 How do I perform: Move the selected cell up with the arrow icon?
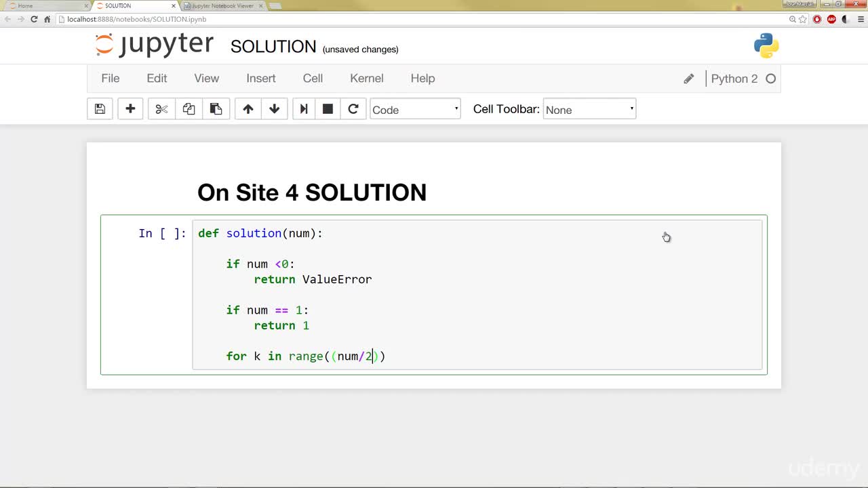(x=248, y=109)
